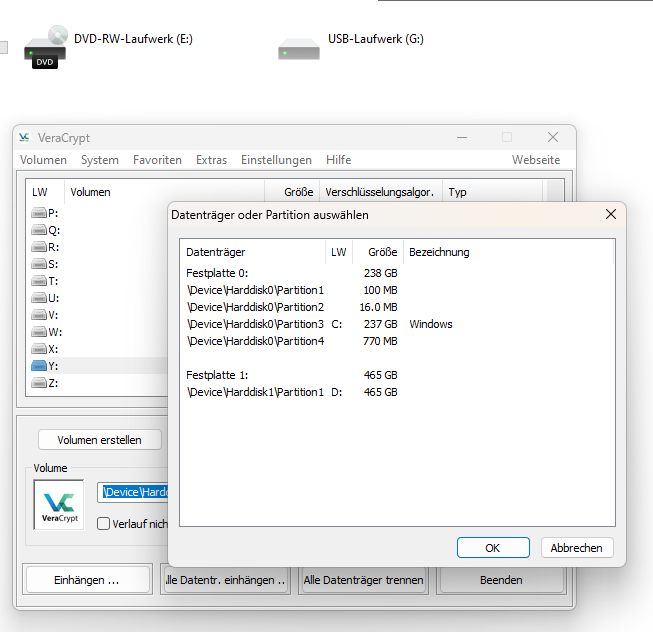The width and height of the screenshot is (653, 632).
Task: Select the DVD-RW-Laufwerk (E:) drive icon
Action: coord(45,47)
